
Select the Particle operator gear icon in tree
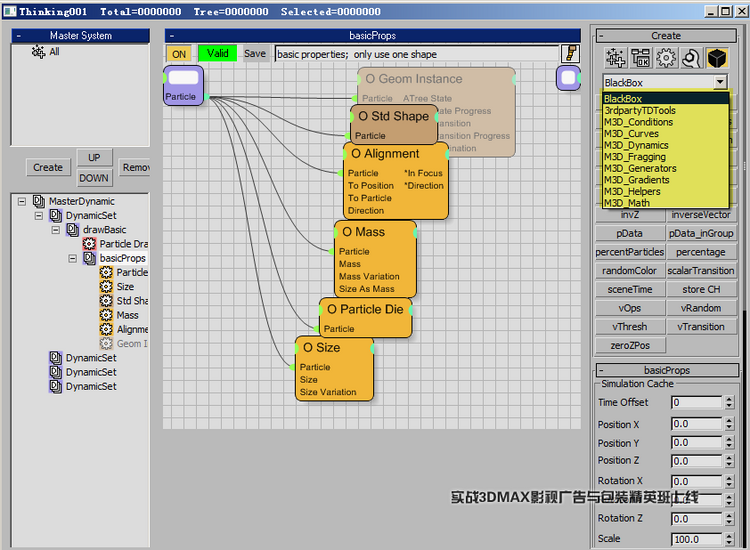pyautogui.click(x=106, y=273)
